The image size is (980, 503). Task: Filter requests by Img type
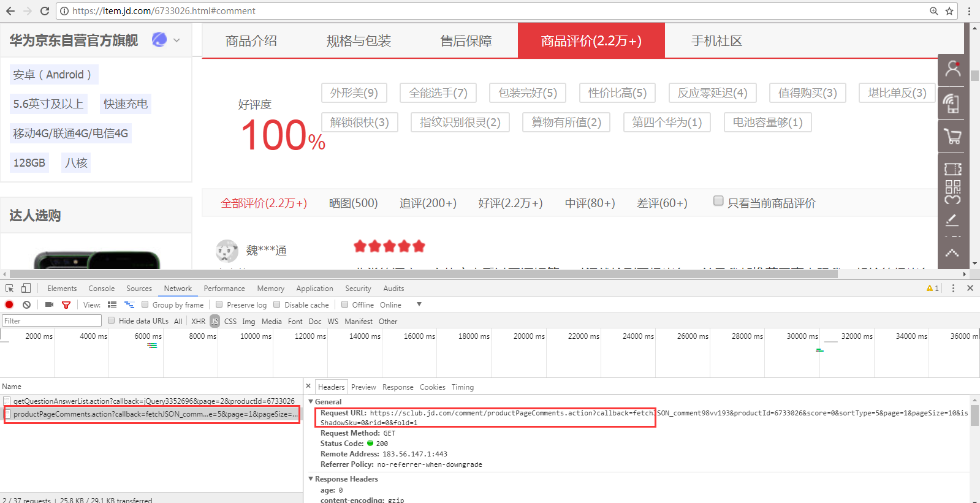(248, 321)
